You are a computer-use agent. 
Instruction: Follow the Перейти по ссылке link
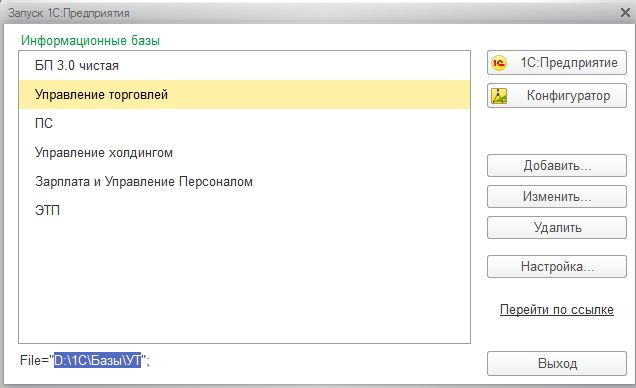coord(556,310)
